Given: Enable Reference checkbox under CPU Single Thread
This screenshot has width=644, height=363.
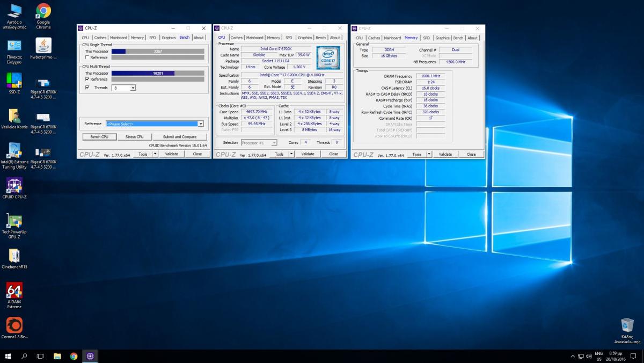Looking at the screenshot, I should (x=87, y=57).
